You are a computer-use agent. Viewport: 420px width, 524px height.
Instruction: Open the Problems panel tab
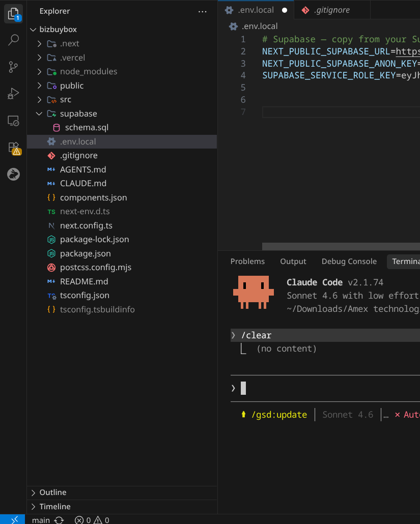click(247, 261)
